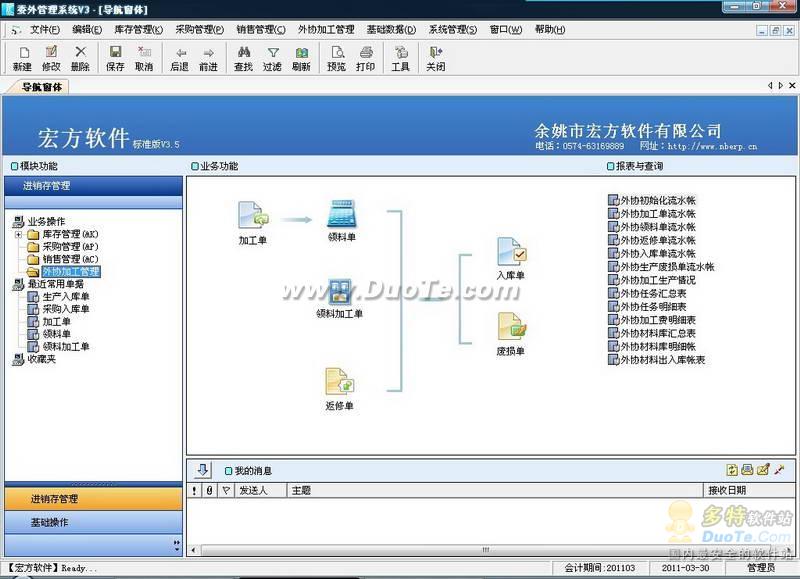Open 生产入库单 under recent documents
This screenshot has width=800, height=579.
pyautogui.click(x=66, y=296)
